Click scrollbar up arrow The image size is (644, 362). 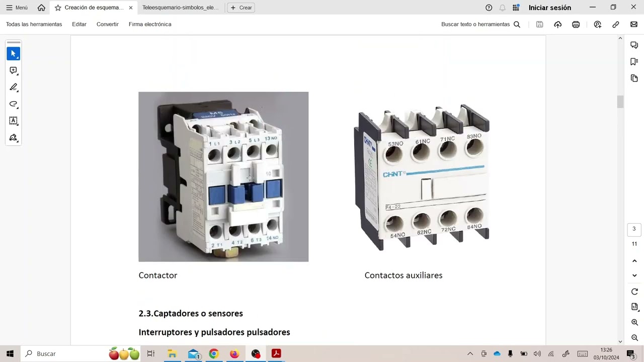click(620, 38)
